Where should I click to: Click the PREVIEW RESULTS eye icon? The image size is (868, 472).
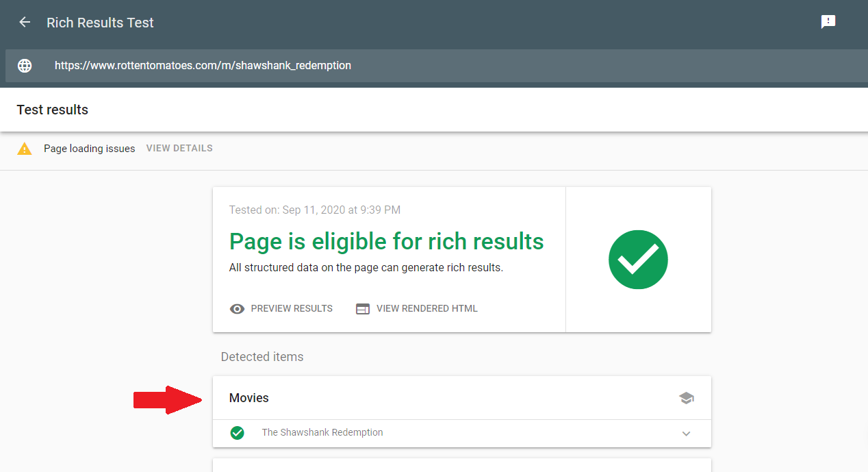tap(237, 308)
